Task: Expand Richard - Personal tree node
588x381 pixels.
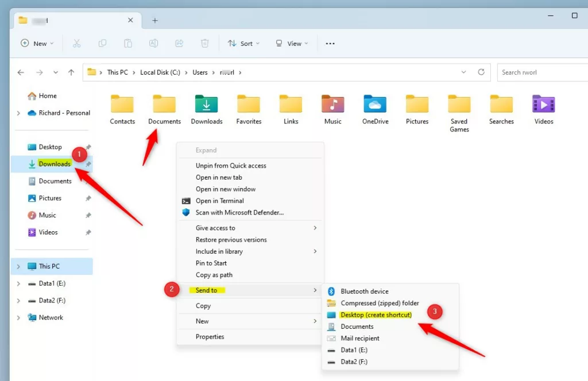Action: coord(18,113)
